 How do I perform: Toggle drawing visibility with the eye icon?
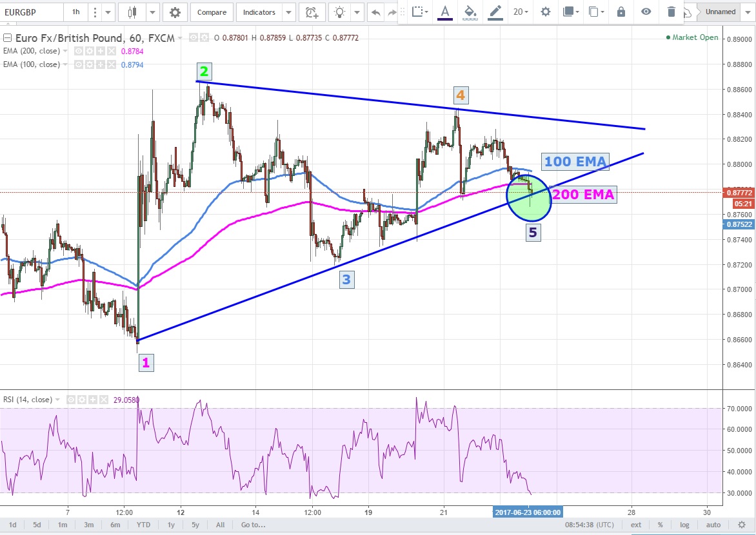tap(646, 12)
